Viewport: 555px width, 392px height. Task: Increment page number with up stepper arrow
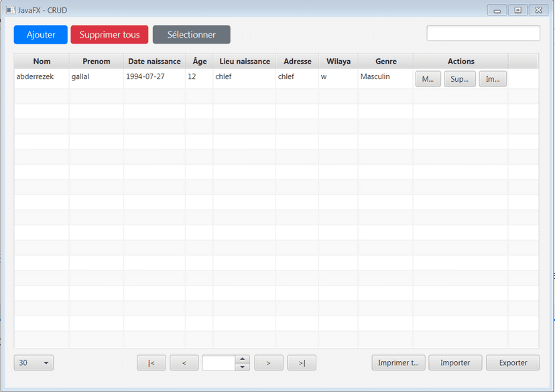[x=242, y=359]
